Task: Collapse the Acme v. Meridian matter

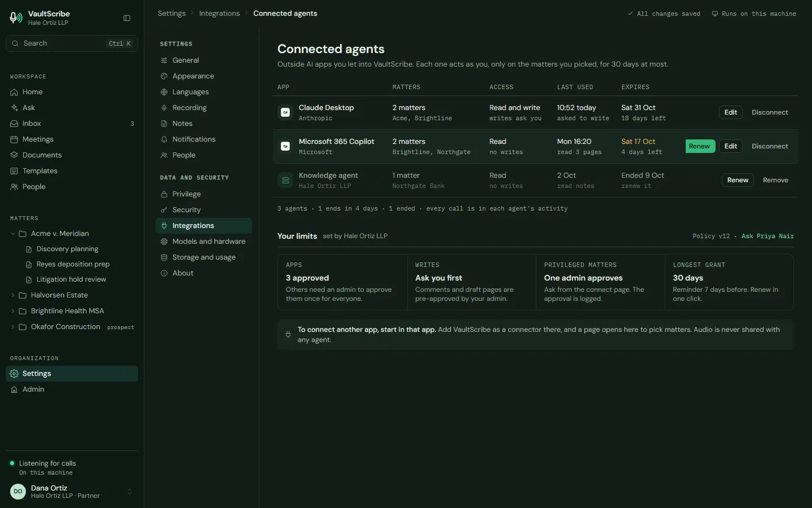Action: (x=13, y=234)
